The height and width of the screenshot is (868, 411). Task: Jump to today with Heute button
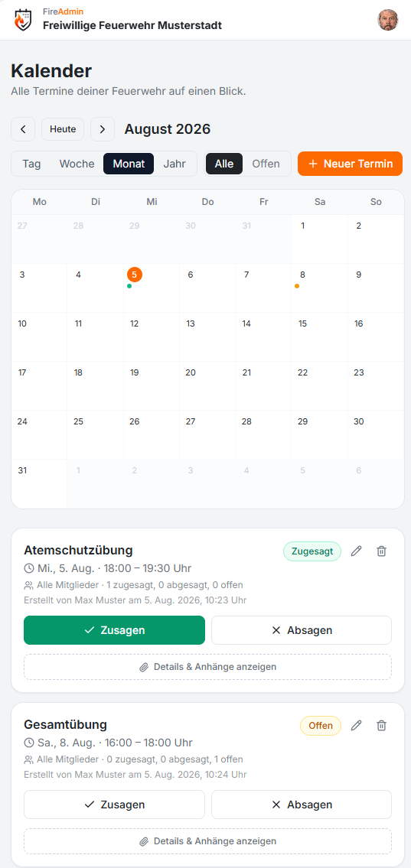[x=63, y=129]
